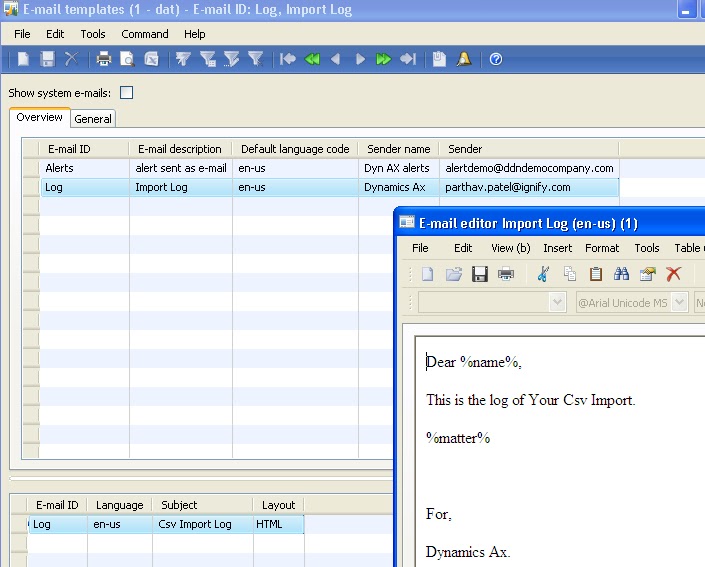The height and width of the screenshot is (567, 705).
Task: Click Open folder icon in E-mail editor
Action: point(454,274)
